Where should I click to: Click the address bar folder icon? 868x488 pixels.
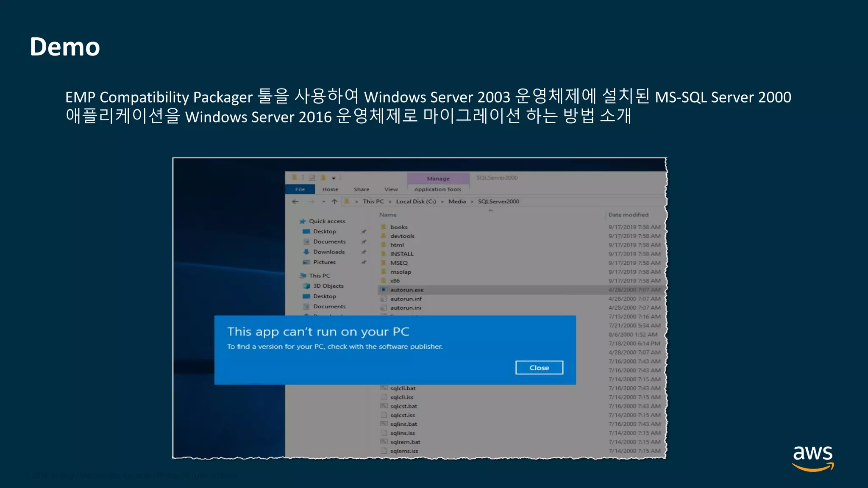pos(346,202)
